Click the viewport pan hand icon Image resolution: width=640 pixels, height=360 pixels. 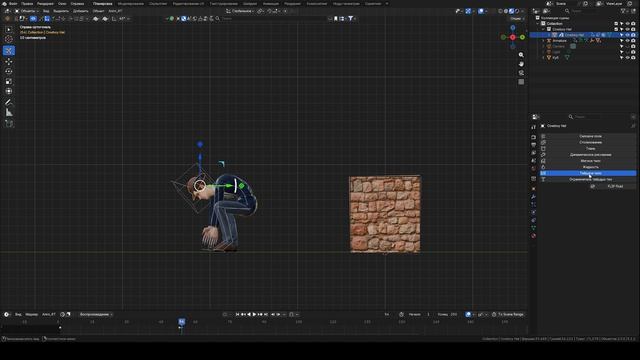(521, 64)
